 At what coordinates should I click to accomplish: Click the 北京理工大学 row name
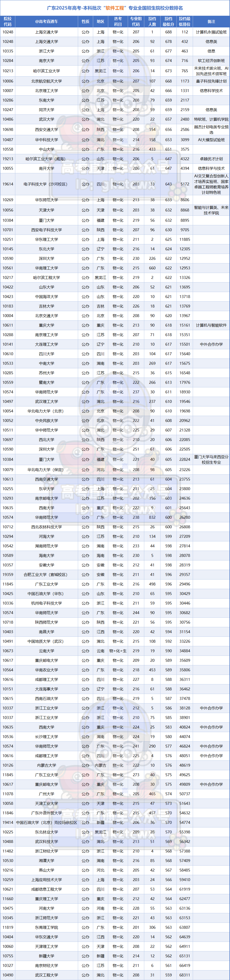tap(47, 91)
